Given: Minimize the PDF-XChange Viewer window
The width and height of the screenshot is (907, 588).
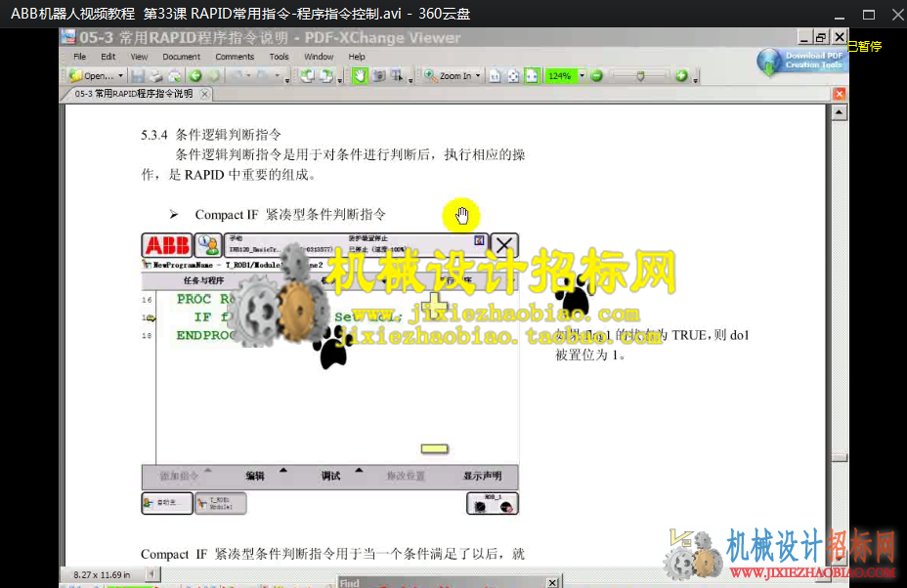Looking at the screenshot, I should point(803,37).
